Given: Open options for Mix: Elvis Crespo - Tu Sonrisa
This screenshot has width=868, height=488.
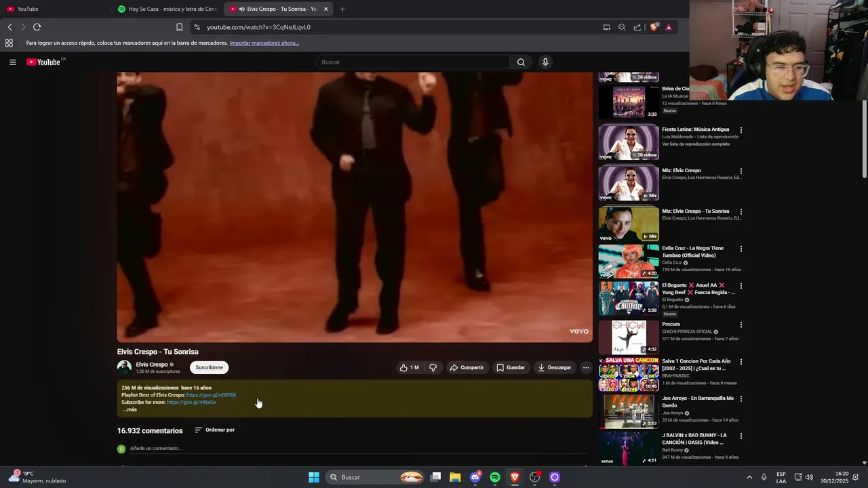Looking at the screenshot, I should tap(741, 212).
